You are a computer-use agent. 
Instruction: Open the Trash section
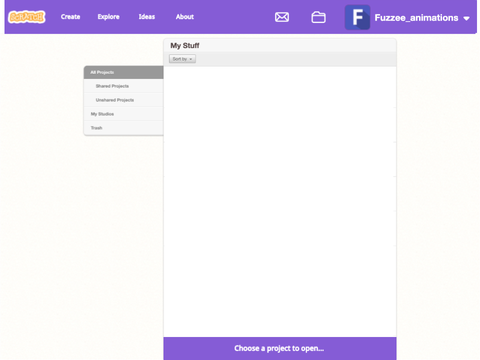coord(124,128)
